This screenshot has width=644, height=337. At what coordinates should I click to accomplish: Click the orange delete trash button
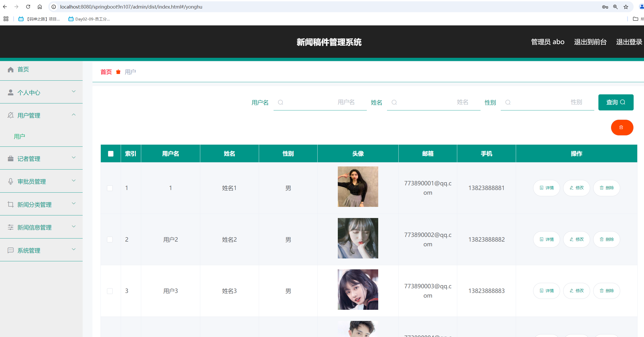622,127
